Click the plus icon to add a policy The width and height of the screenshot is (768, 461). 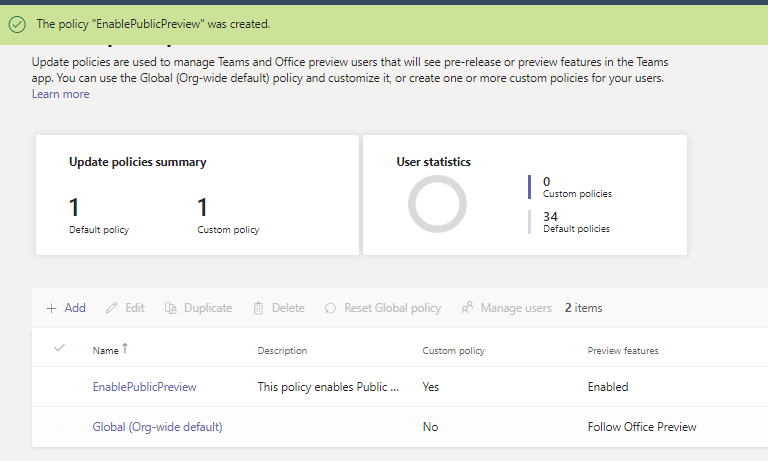tap(51, 308)
